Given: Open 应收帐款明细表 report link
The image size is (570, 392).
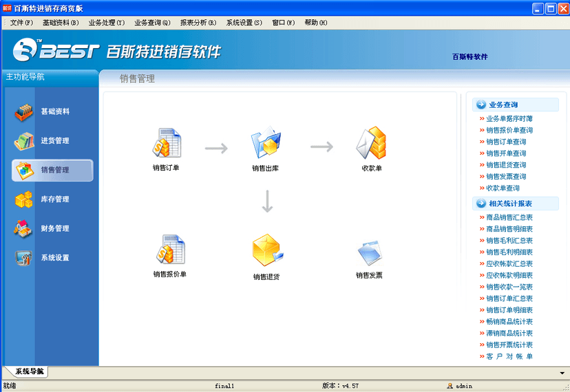Looking at the screenshot, I should coord(509,275).
